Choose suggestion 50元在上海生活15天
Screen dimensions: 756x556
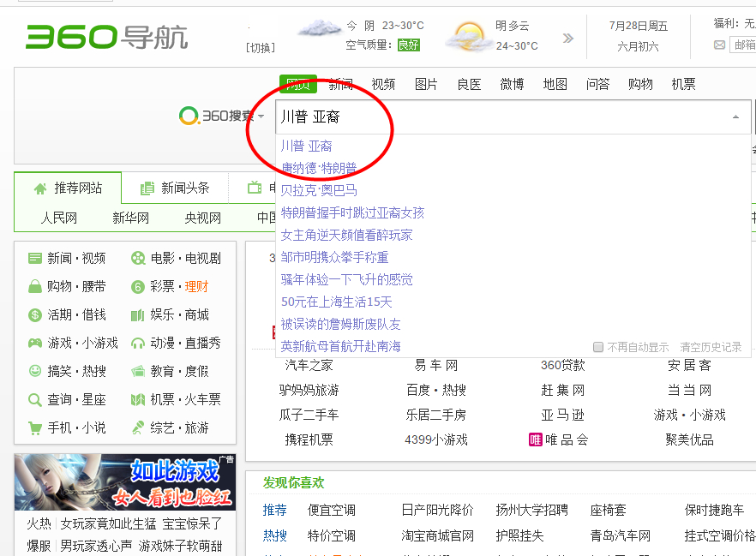tap(337, 302)
